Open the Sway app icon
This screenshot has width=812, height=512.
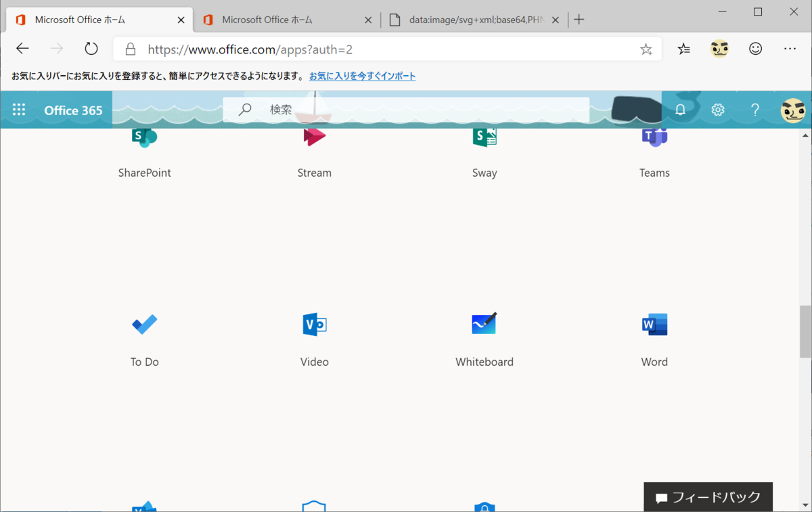484,137
